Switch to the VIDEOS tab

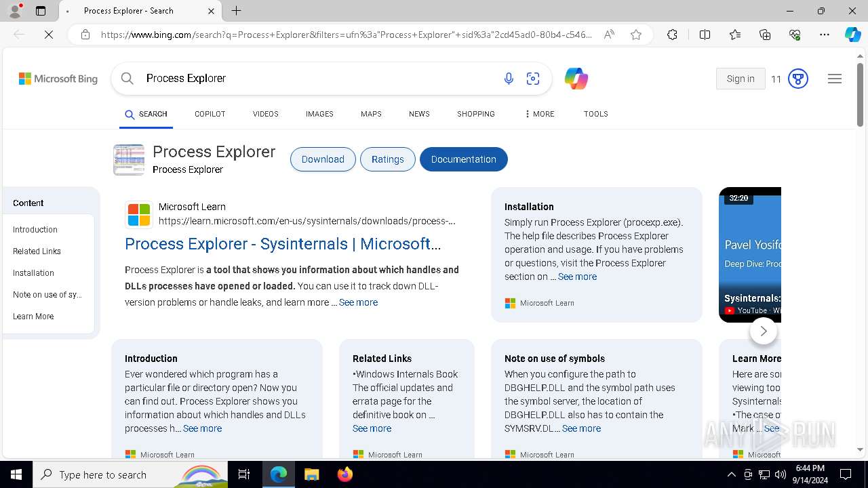pos(266,114)
